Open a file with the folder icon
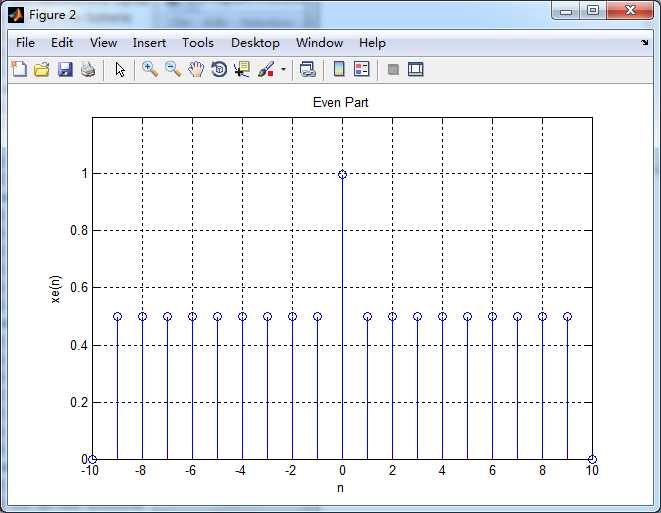 pos(42,69)
